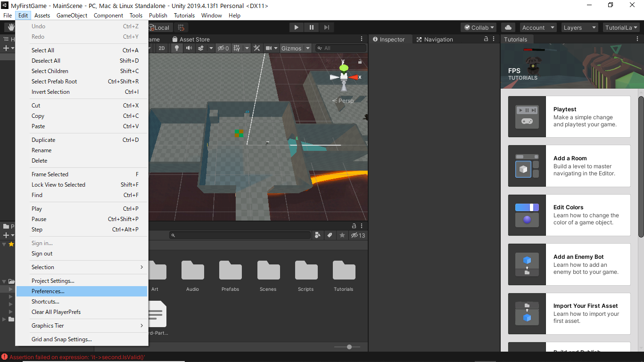The width and height of the screenshot is (644, 362).
Task: Click the Pause button in the toolbar
Action: tap(312, 27)
